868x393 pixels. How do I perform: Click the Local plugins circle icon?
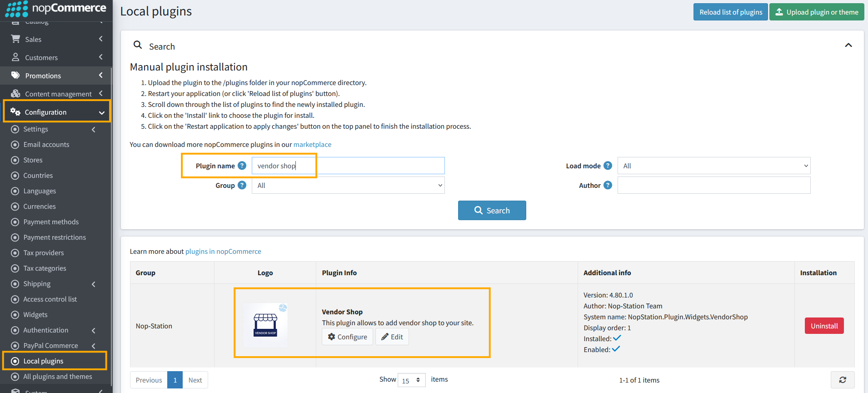tap(15, 361)
